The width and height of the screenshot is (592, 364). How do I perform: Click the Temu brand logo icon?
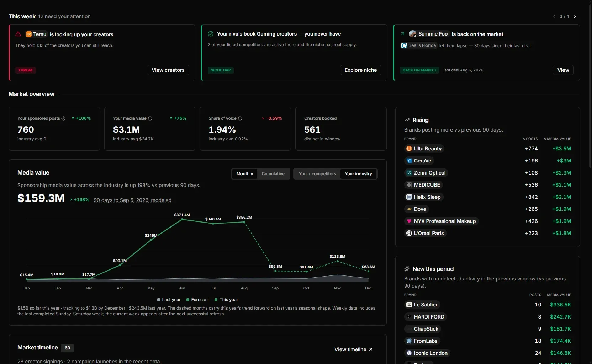tap(29, 34)
